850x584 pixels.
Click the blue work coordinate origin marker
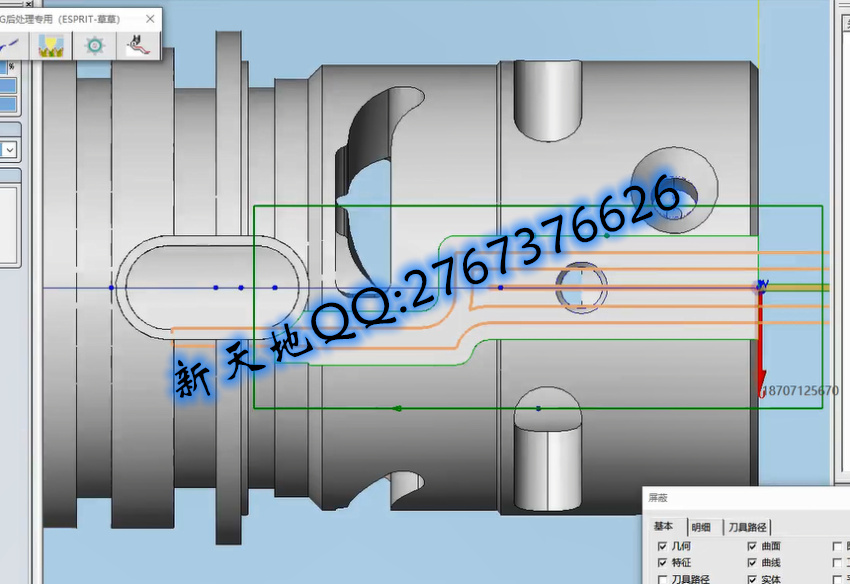click(x=761, y=287)
